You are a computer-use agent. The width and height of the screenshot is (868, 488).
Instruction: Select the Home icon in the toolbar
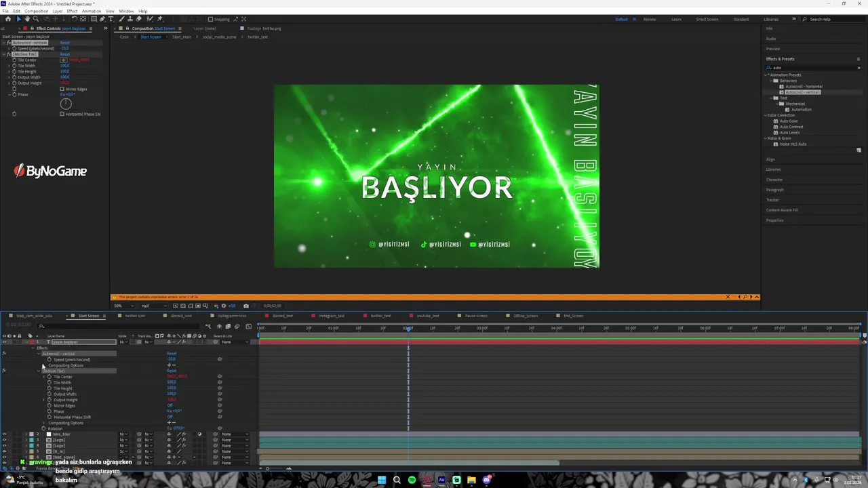[8, 19]
